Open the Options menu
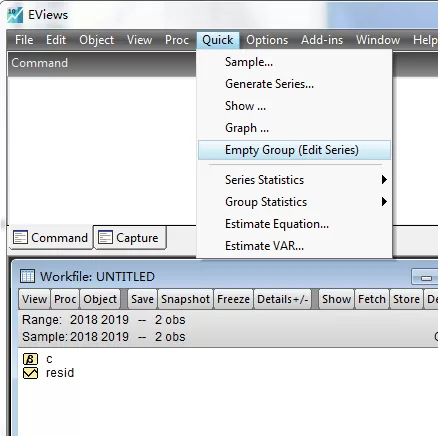Viewport: 438px width, 436px height. [x=267, y=40]
